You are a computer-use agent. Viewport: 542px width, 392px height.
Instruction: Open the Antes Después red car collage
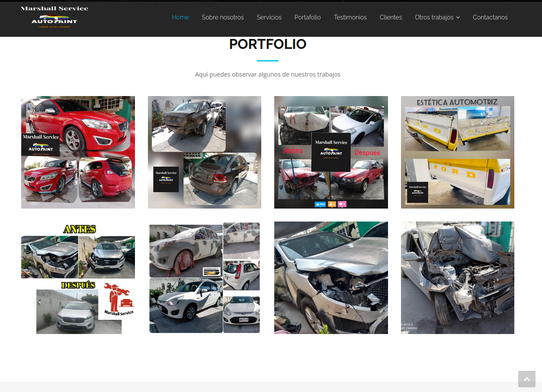331,152
